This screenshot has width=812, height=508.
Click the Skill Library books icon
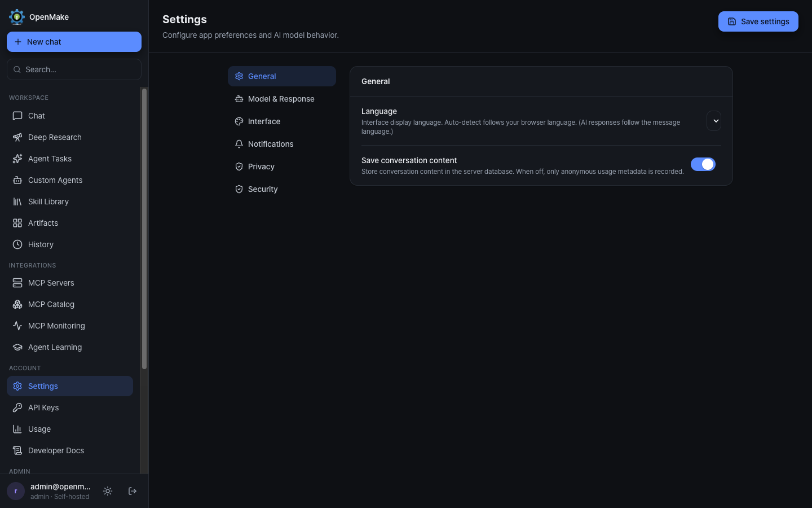click(17, 202)
